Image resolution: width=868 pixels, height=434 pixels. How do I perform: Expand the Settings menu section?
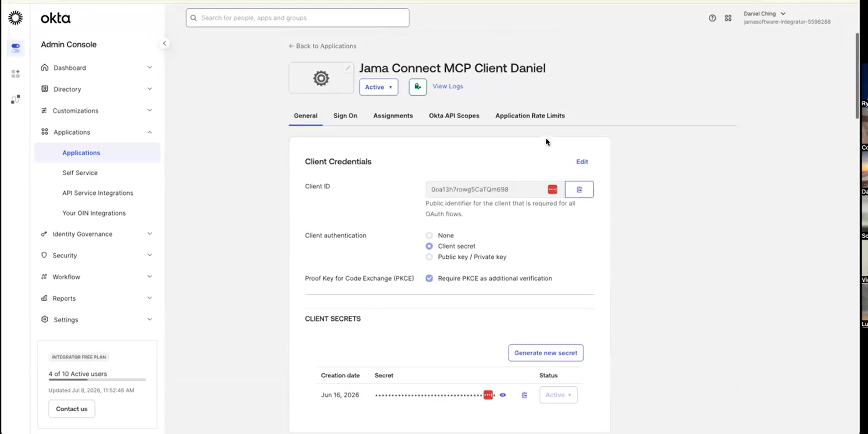[150, 319]
